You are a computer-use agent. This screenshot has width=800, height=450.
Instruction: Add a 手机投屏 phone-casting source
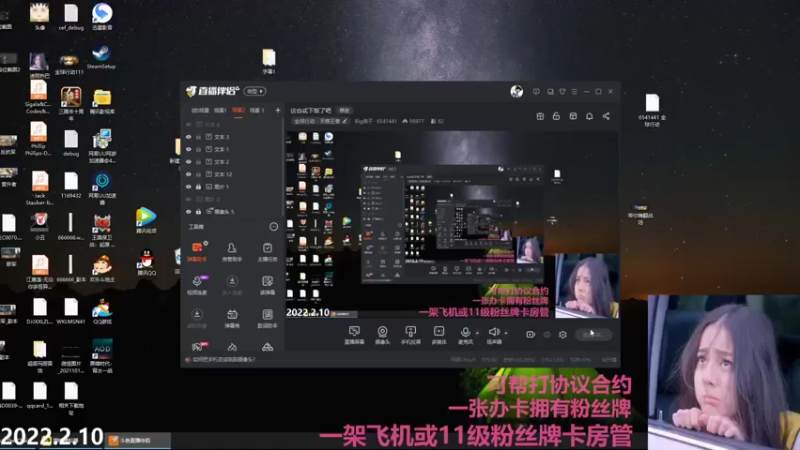point(410,335)
